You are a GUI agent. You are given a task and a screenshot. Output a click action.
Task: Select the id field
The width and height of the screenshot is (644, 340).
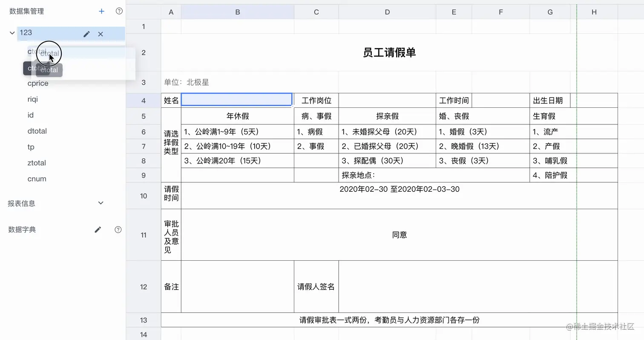coord(31,115)
